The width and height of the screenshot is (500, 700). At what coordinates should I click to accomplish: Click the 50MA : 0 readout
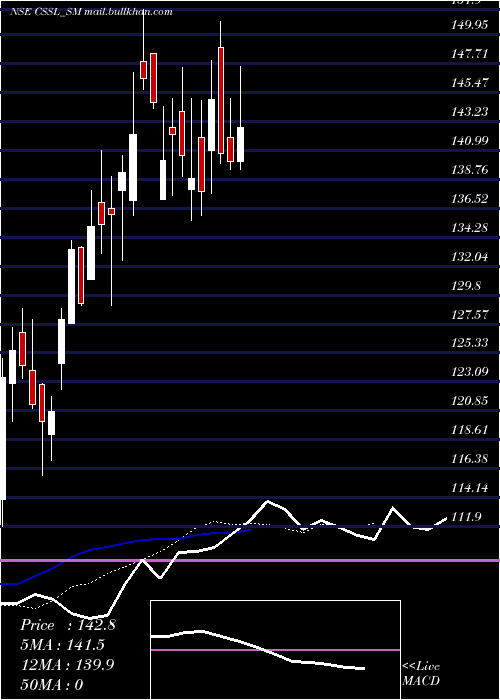52,685
